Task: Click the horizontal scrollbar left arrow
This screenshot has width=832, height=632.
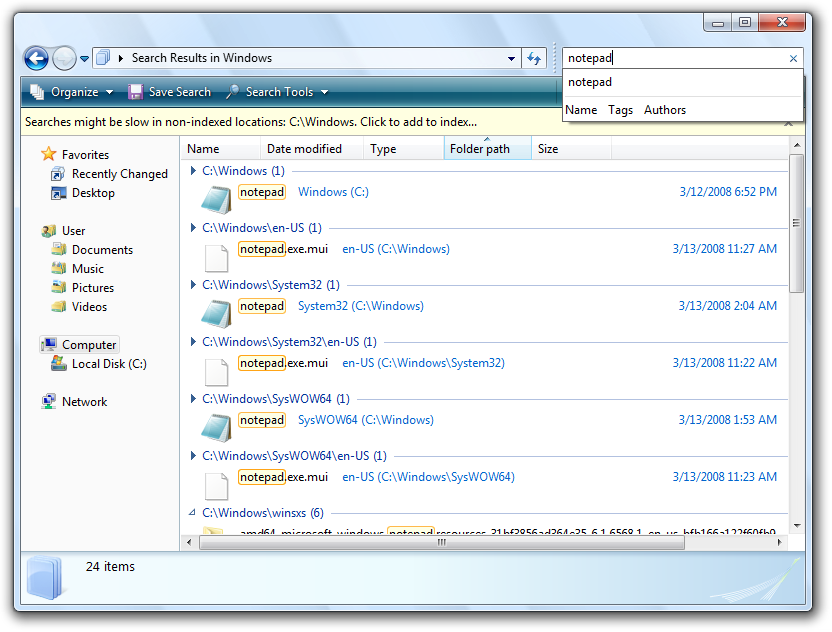Action: coord(189,542)
